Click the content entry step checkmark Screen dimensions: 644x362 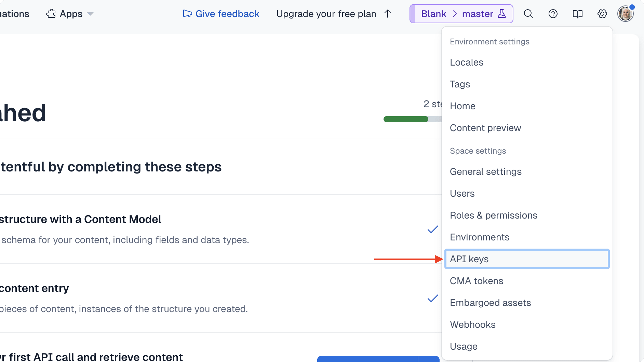(x=432, y=298)
